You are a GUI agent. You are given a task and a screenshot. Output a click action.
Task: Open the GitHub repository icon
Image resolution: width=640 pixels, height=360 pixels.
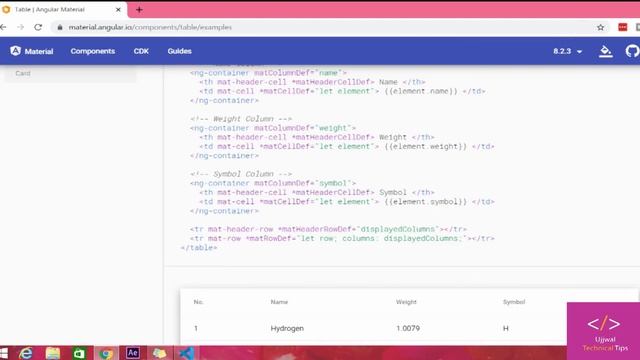coord(632,51)
